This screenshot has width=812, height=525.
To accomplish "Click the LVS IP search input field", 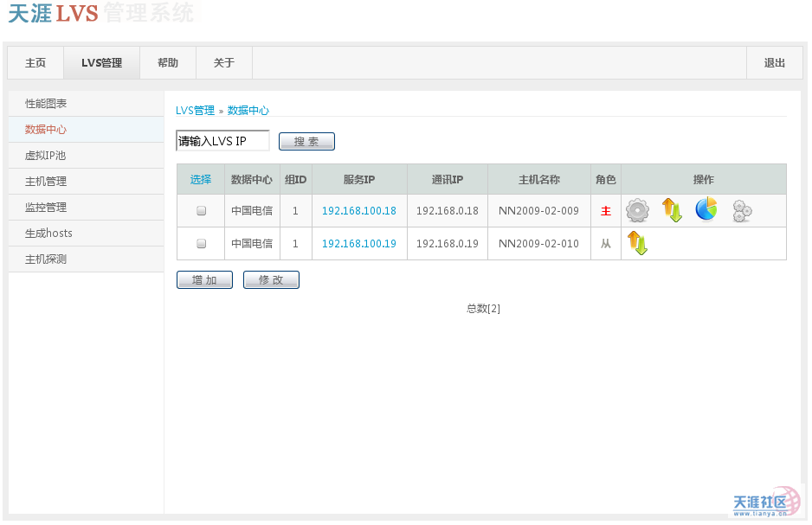I will (x=223, y=141).
